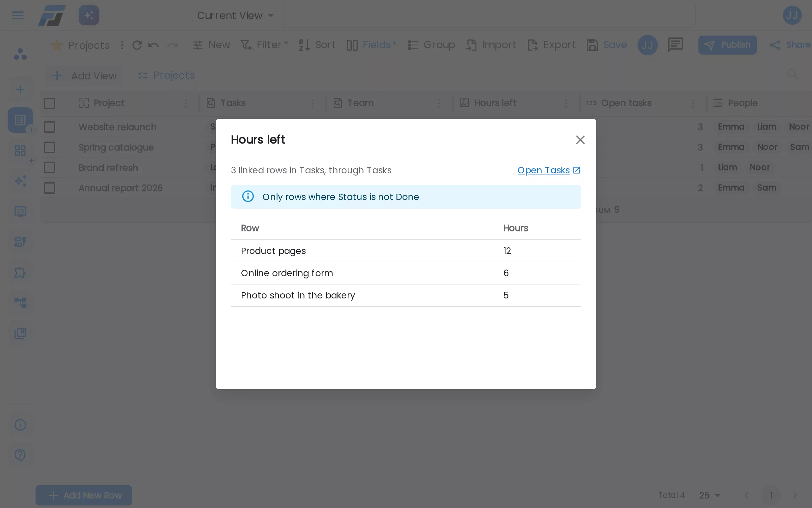
Task: Open Projects table options kebab menu
Action: pos(122,45)
